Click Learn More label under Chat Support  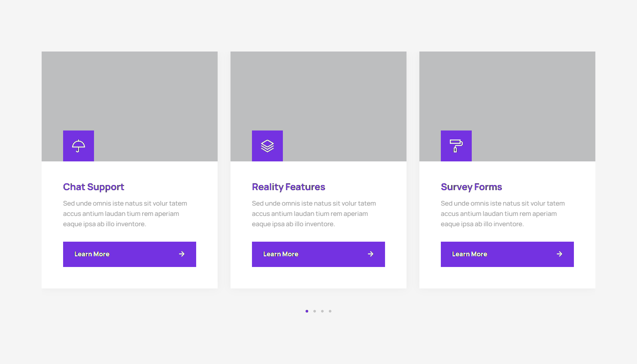[x=92, y=254]
